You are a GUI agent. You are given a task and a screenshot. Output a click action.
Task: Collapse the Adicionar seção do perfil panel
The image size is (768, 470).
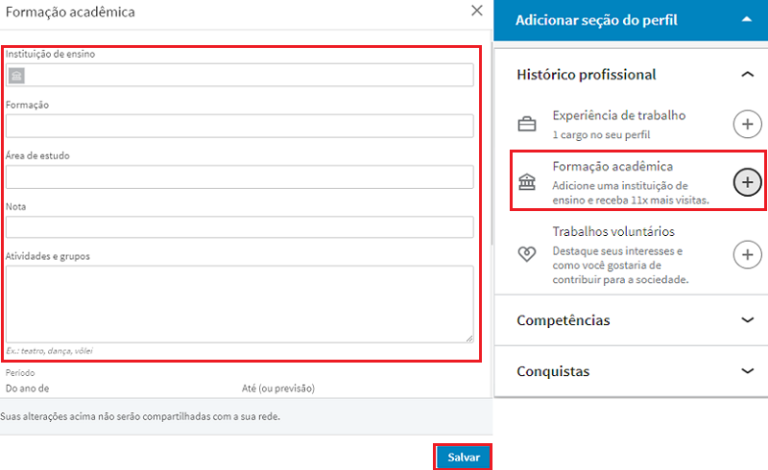[746, 20]
